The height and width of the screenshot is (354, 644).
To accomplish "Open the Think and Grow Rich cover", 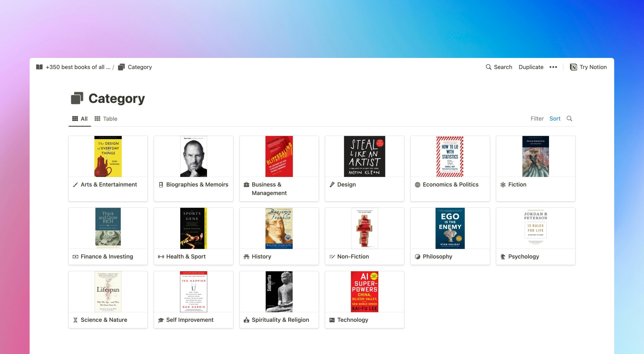I will 108,228.
